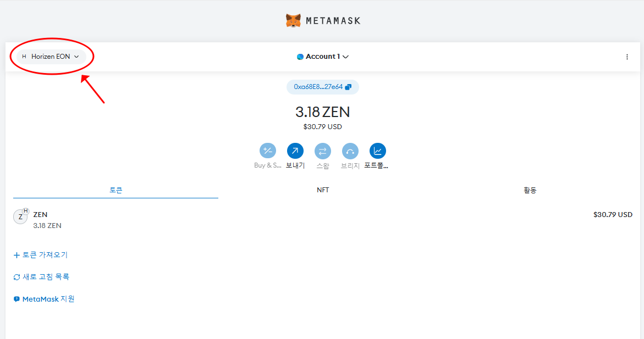Click the 토큰 가져오기 import link
The image size is (644, 339).
(41, 255)
